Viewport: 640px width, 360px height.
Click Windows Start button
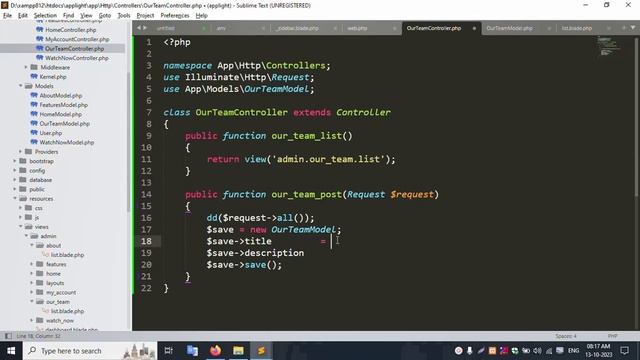(x=11, y=351)
